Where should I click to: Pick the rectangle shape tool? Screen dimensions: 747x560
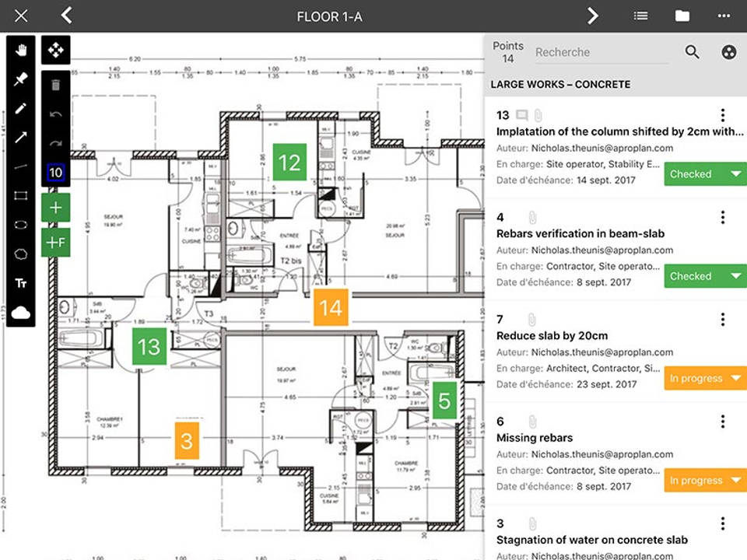(21, 195)
